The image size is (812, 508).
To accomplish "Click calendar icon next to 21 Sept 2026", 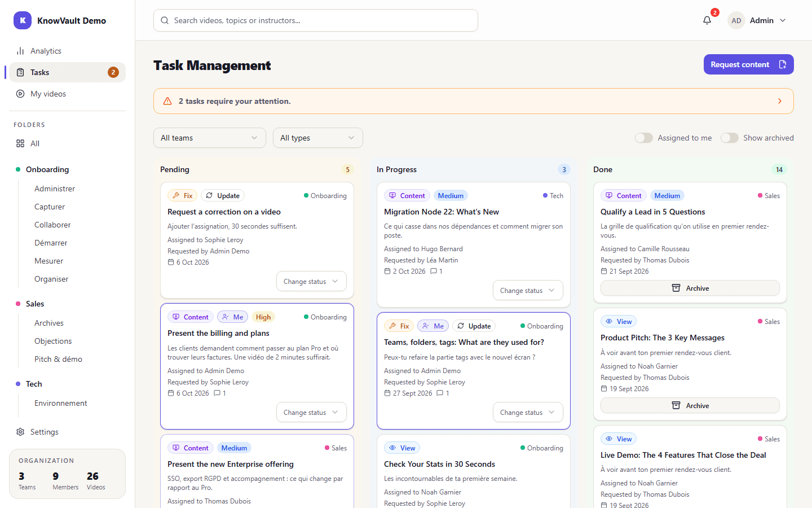I will pos(604,271).
